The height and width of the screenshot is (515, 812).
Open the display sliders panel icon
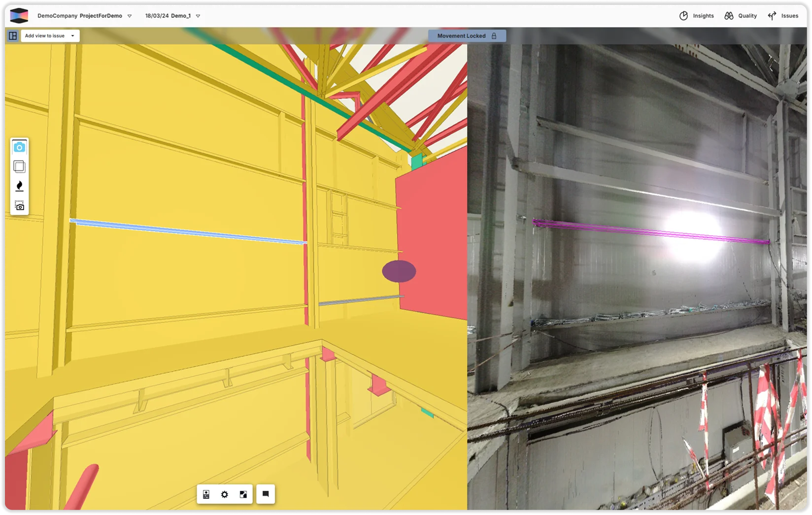click(206, 494)
